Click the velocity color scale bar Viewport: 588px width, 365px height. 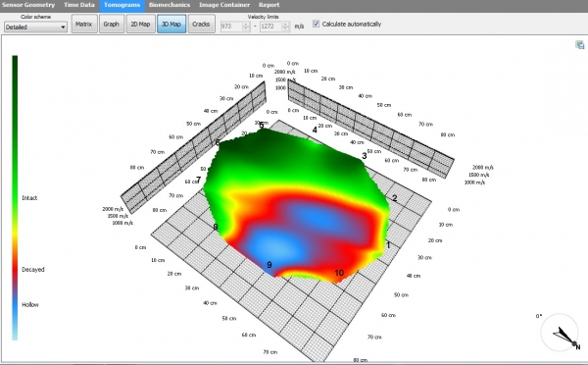point(15,198)
